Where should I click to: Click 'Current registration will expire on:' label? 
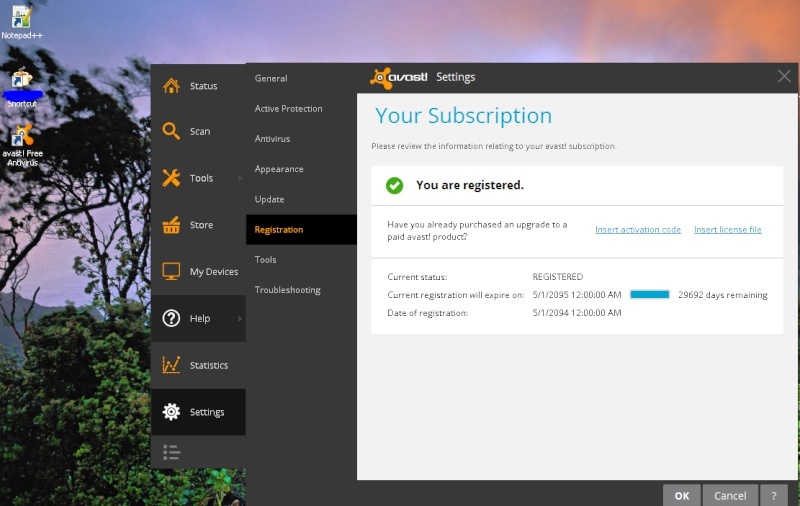456,295
